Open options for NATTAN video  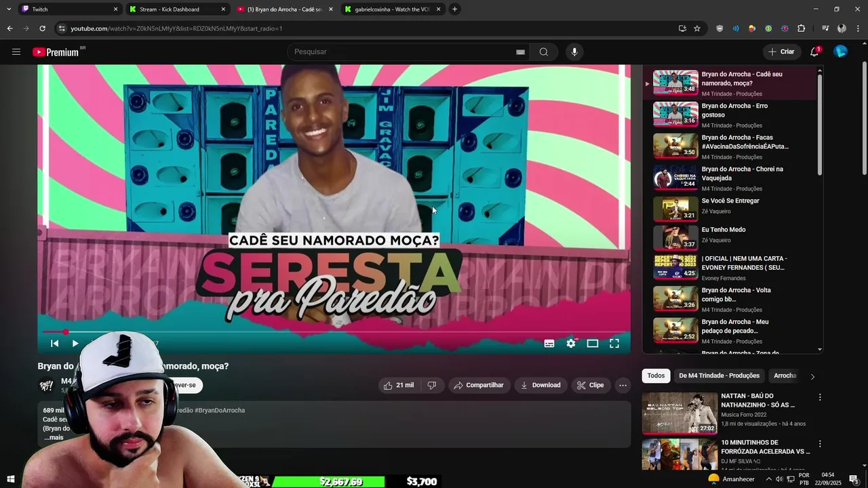coord(820,397)
